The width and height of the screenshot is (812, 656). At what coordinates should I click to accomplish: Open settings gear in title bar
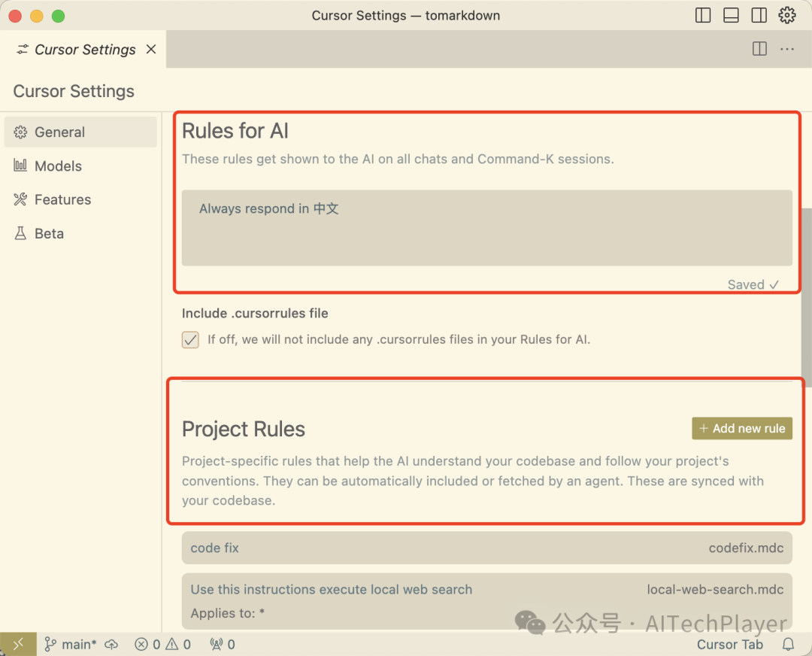click(x=787, y=15)
